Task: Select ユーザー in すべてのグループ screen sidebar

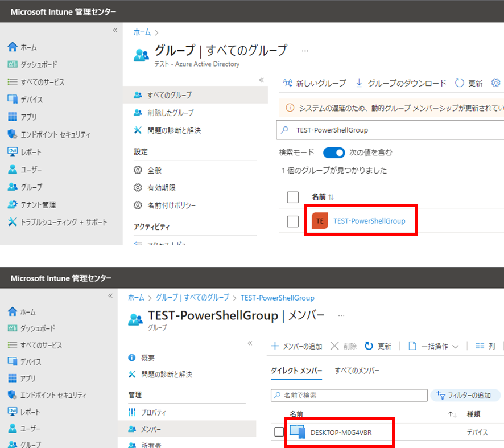Action: coord(25,170)
